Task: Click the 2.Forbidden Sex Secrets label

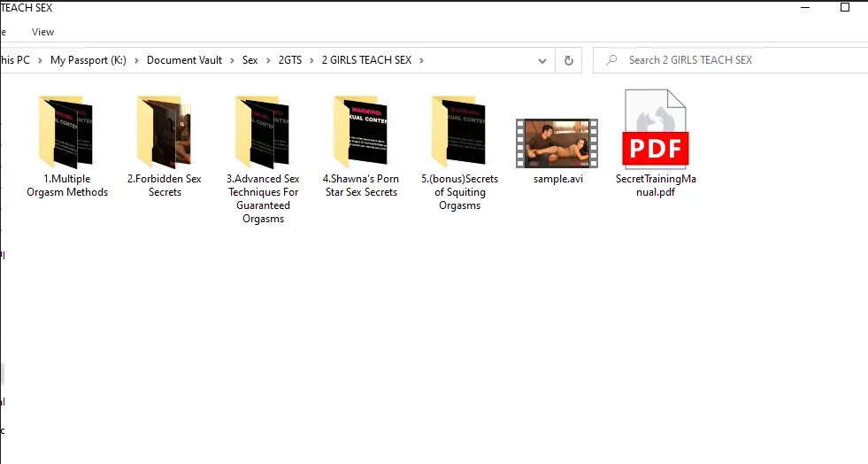Action: click(x=165, y=185)
